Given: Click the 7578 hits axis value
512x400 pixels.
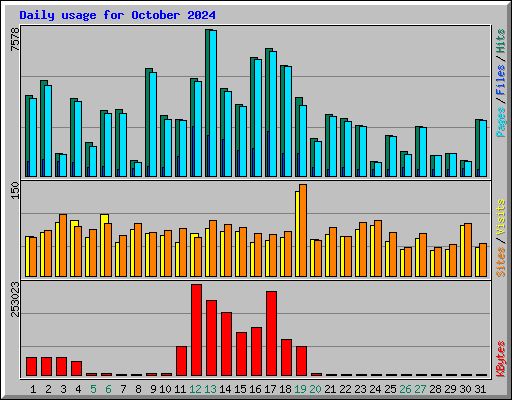Looking at the screenshot, I should (15, 40).
